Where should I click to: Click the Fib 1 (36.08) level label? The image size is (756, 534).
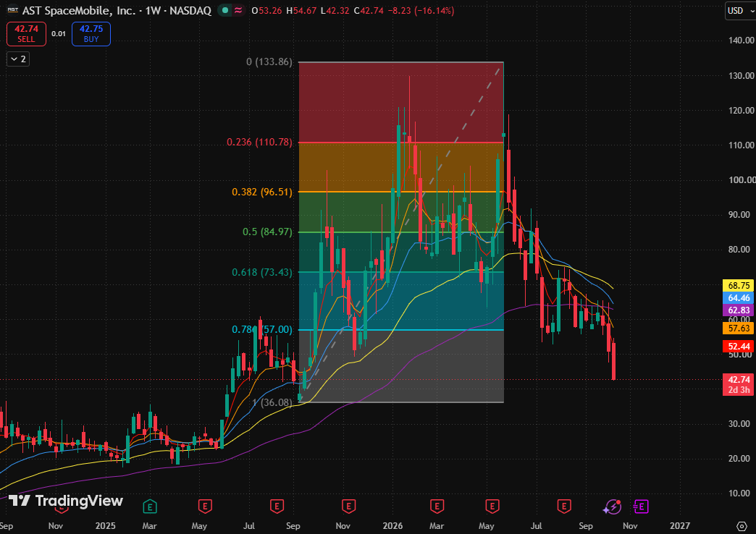[x=272, y=402]
